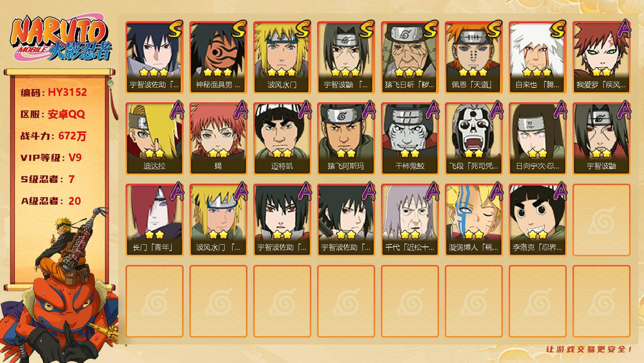
Task: Click the 战斗力 672万 power label
Action: click(x=54, y=136)
